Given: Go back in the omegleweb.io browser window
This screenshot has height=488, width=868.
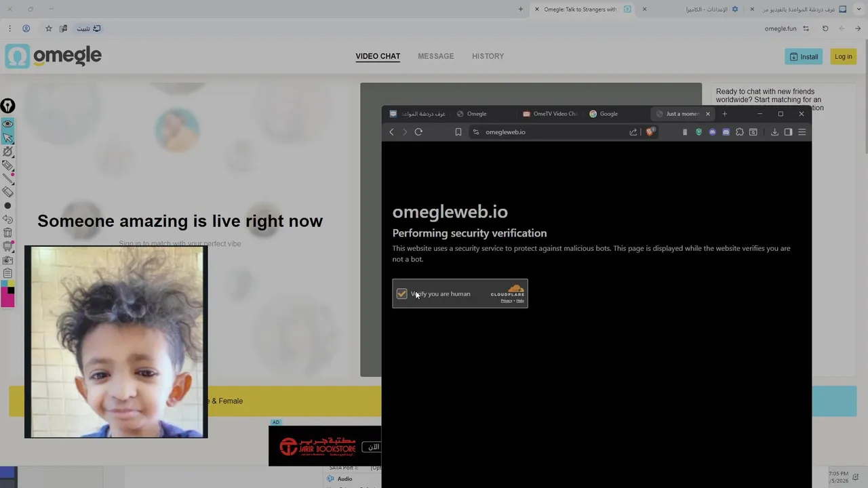Looking at the screenshot, I should [391, 132].
